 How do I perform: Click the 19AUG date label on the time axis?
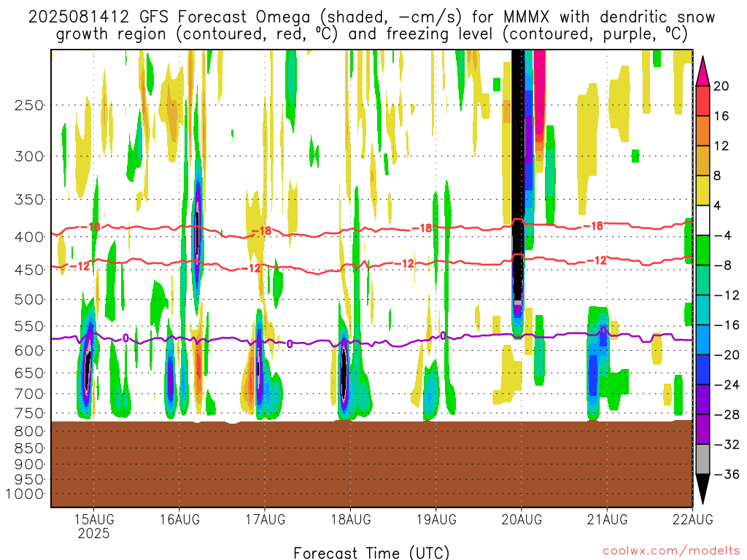pos(436,519)
